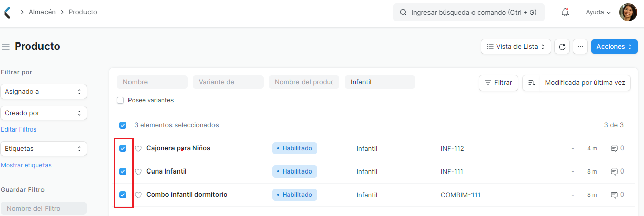Go to Producto breadcrumb
Screen dimensions: 644x216
pos(83,12)
